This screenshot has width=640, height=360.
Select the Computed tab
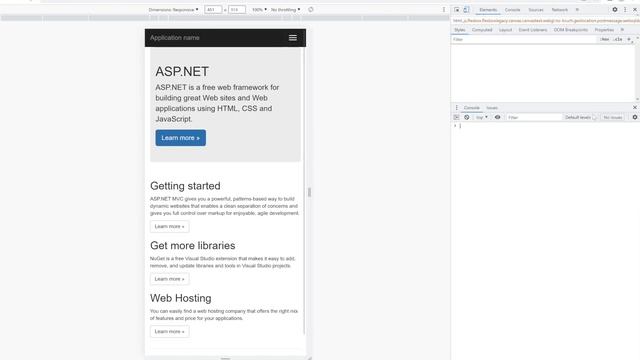482,30
